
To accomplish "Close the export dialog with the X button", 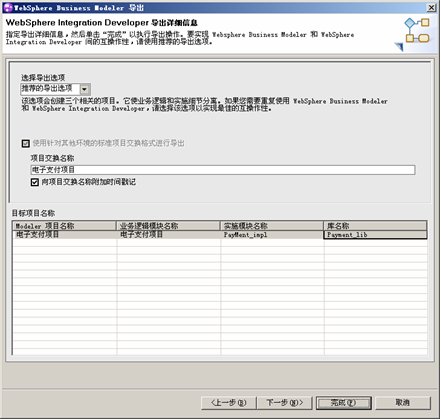I will 432,7.
